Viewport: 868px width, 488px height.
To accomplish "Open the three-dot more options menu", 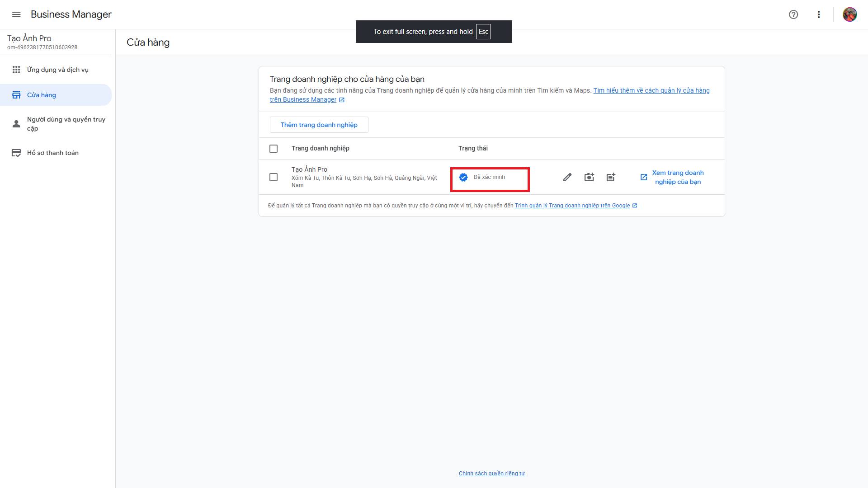I will [x=819, y=14].
